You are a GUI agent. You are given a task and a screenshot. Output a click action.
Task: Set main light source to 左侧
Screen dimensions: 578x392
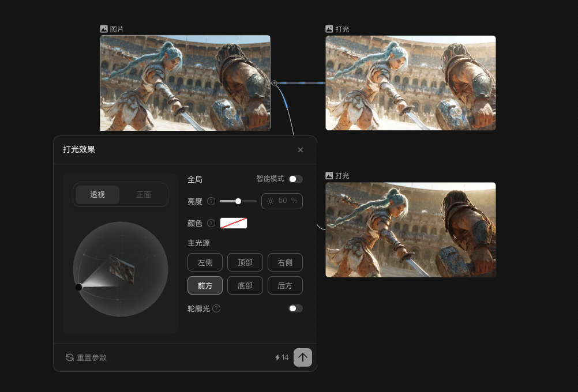205,262
